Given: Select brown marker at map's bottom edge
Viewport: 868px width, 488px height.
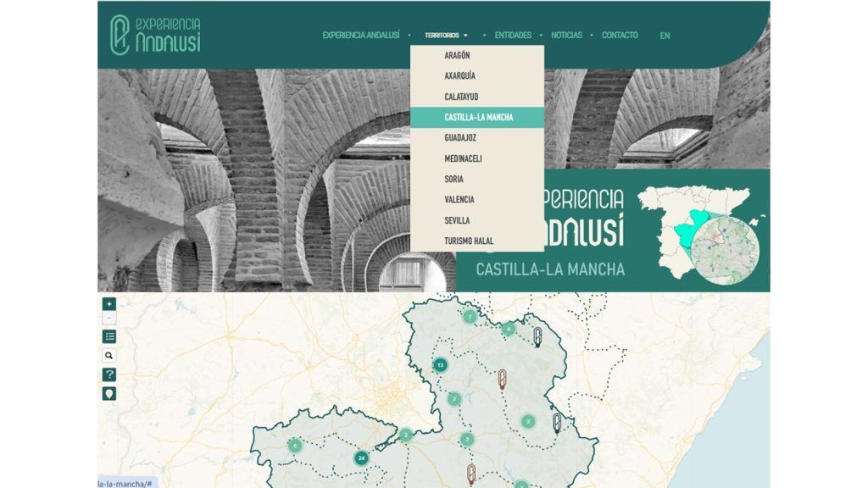Looking at the screenshot, I should tap(471, 474).
